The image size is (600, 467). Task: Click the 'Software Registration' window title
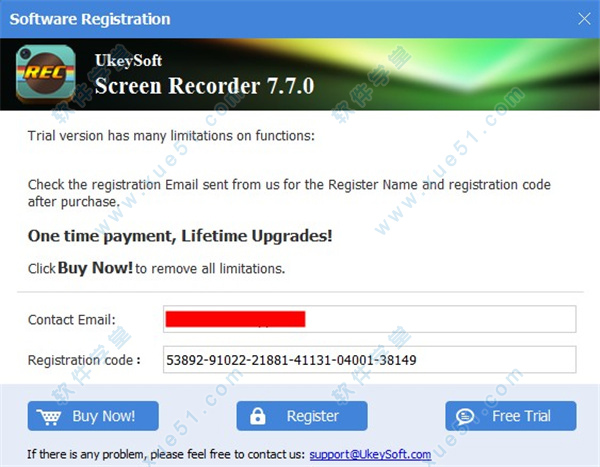[x=90, y=19]
